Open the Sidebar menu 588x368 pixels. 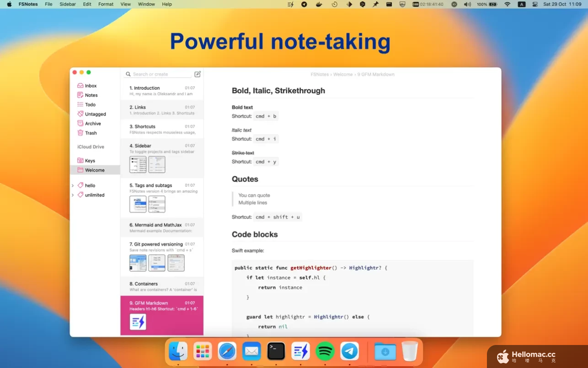[68, 4]
